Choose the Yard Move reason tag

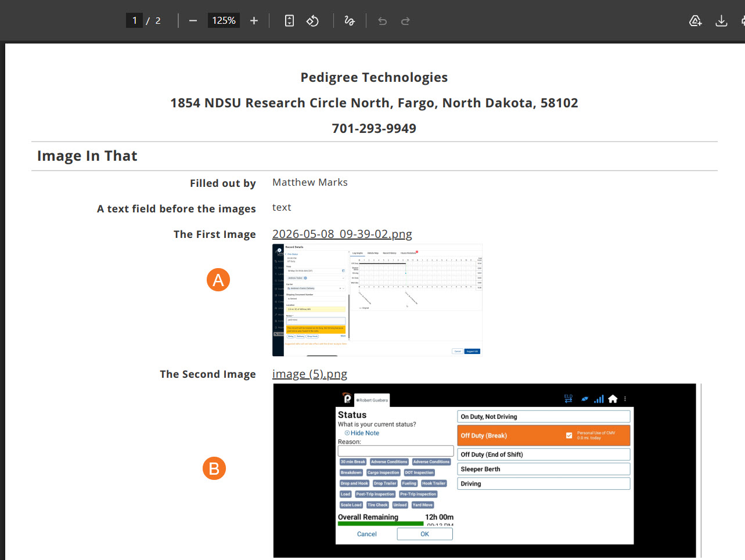[423, 505]
